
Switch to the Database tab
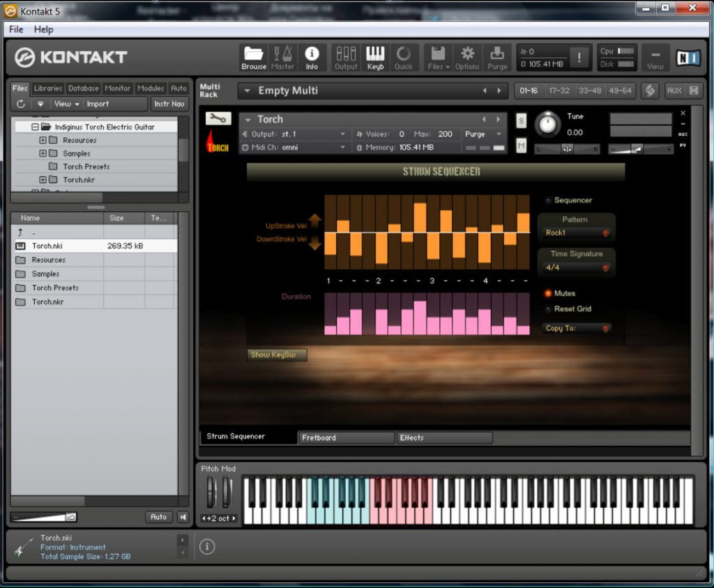[84, 88]
